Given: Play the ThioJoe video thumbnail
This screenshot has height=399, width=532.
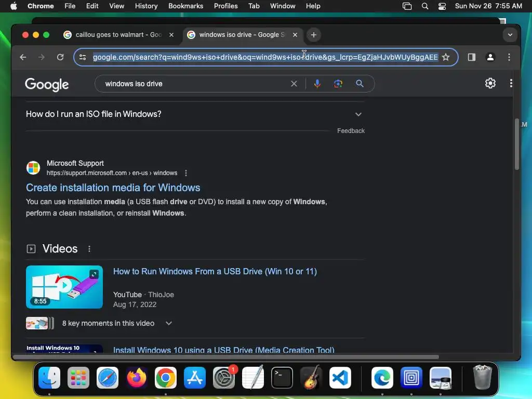Looking at the screenshot, I should 64,287.
